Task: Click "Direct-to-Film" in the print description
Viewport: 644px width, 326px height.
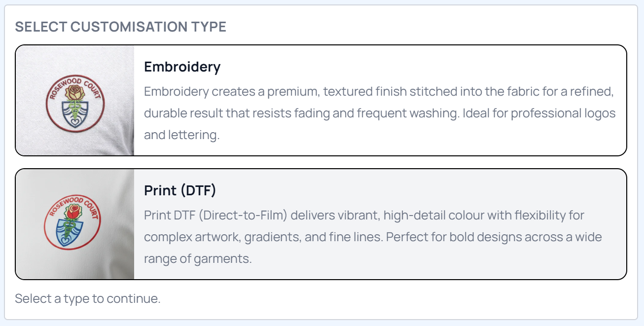Action: click(244, 216)
